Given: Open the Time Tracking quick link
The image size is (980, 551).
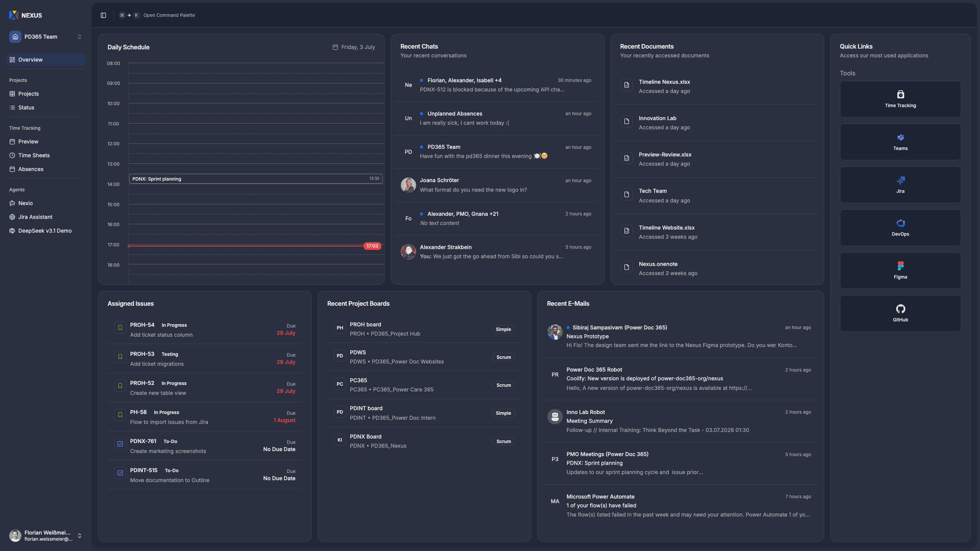Looking at the screenshot, I should pos(900,99).
